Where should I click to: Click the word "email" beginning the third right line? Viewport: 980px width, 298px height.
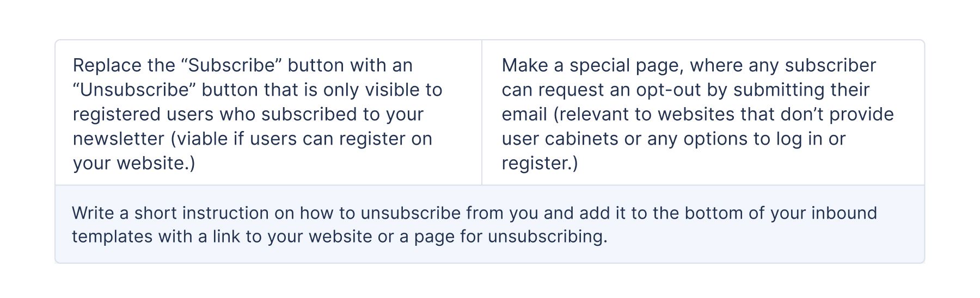tap(524, 114)
